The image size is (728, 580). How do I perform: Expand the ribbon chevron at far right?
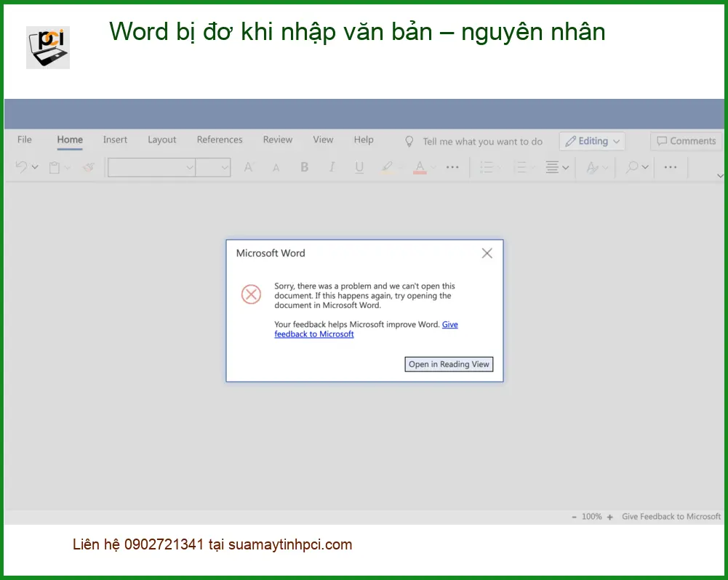tap(720, 176)
